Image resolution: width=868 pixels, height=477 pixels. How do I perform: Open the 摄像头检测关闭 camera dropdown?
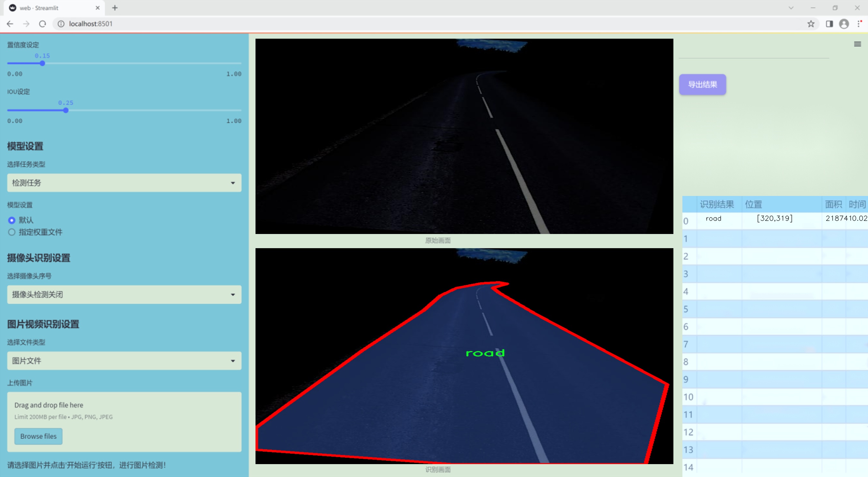point(124,294)
